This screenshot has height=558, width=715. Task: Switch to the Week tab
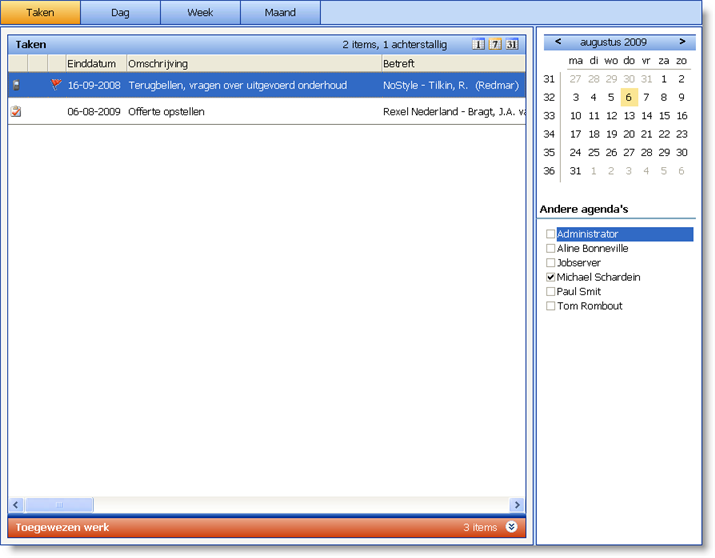(200, 12)
